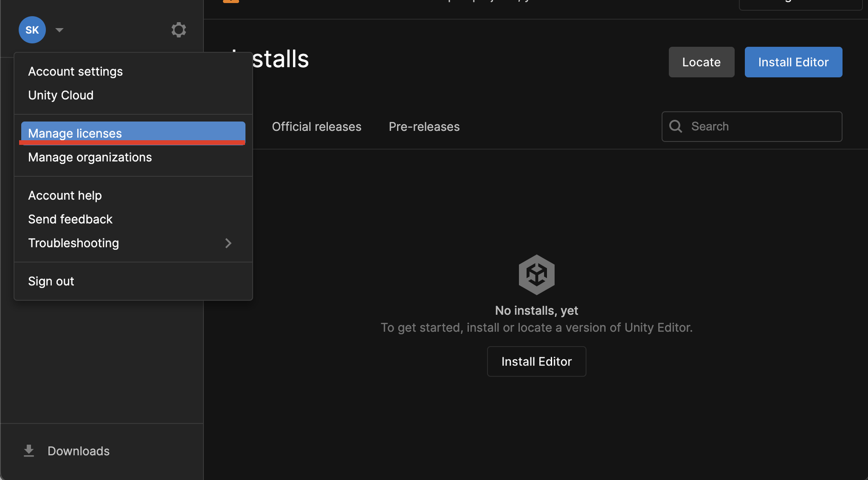Expand the Troubleshooting submenu

tap(133, 243)
